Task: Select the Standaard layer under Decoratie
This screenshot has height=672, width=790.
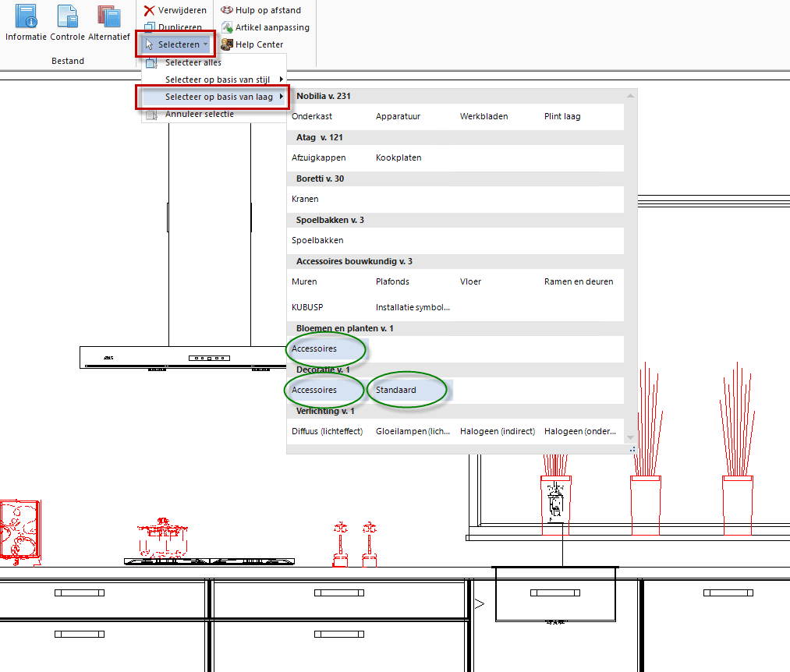Action: [396, 390]
